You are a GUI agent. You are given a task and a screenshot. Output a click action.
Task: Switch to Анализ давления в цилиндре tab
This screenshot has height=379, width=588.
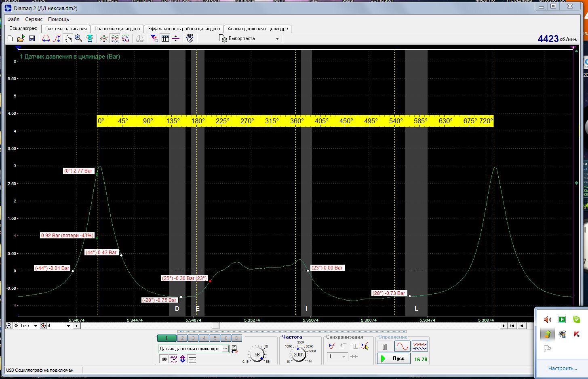[258, 29]
